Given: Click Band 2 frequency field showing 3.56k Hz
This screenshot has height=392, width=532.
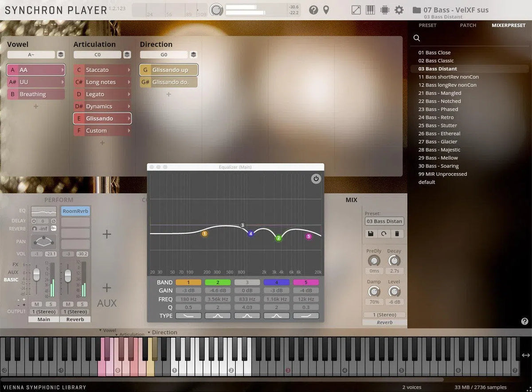Looking at the screenshot, I should 217,299.
